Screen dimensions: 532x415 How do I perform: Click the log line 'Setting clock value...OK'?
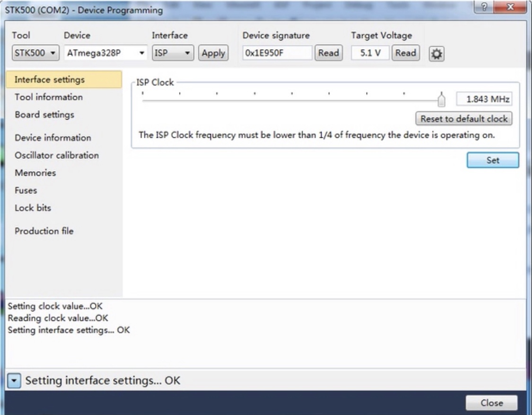click(55, 306)
